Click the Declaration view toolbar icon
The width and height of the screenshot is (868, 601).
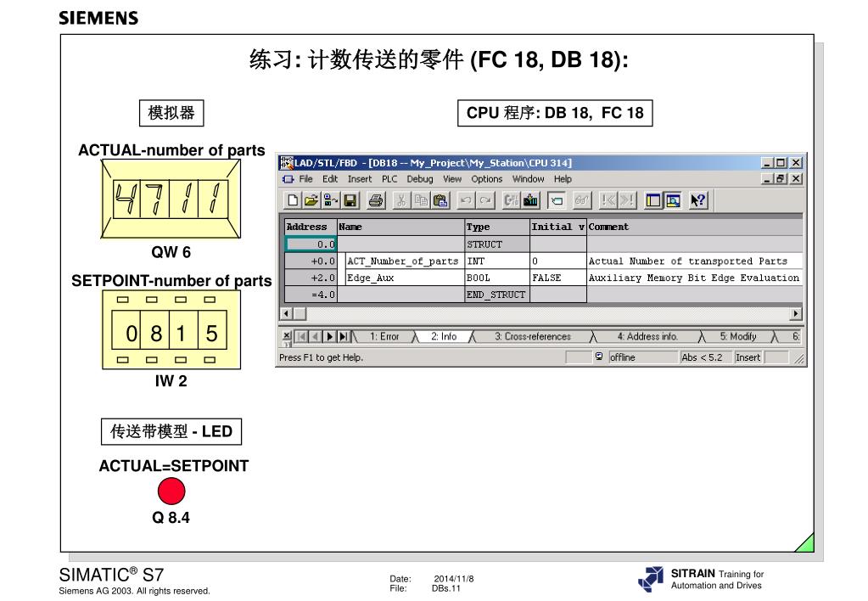pyautogui.click(x=557, y=200)
